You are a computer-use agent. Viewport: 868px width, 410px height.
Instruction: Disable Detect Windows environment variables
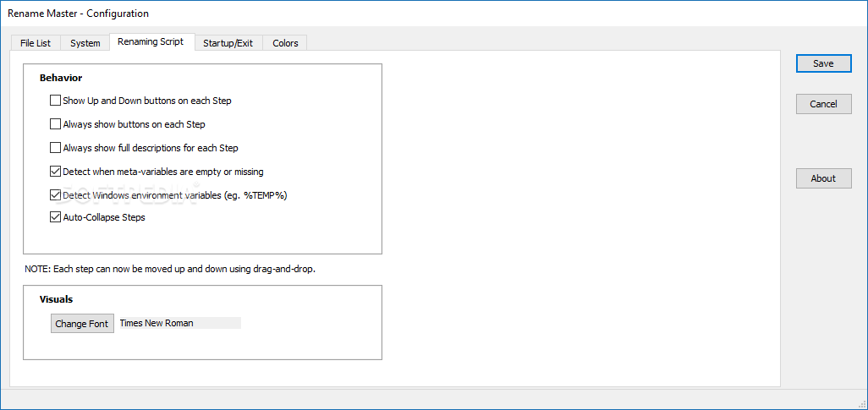[55, 194]
